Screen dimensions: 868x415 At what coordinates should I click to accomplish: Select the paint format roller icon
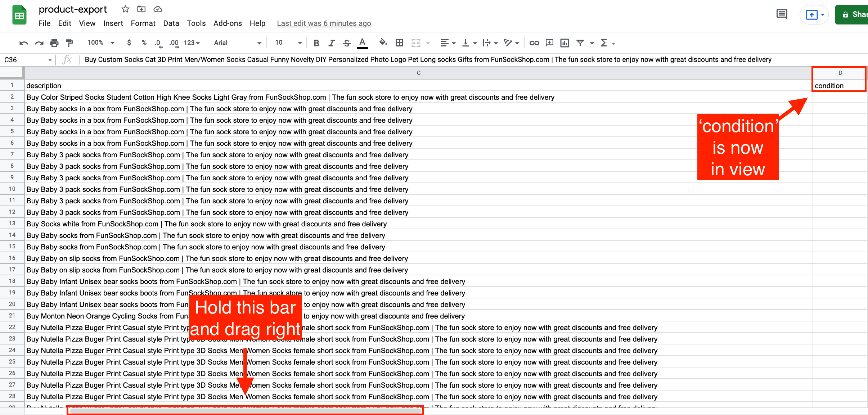[69, 43]
